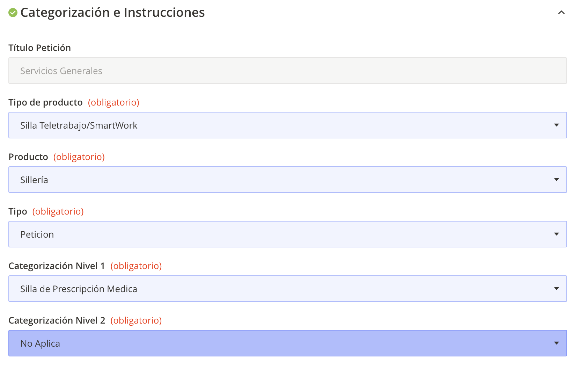588x369 pixels.
Task: Click the Título Petición label
Action: coord(39,48)
